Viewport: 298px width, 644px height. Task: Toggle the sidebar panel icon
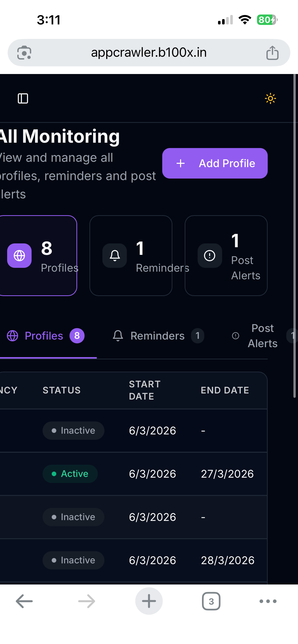tap(23, 98)
